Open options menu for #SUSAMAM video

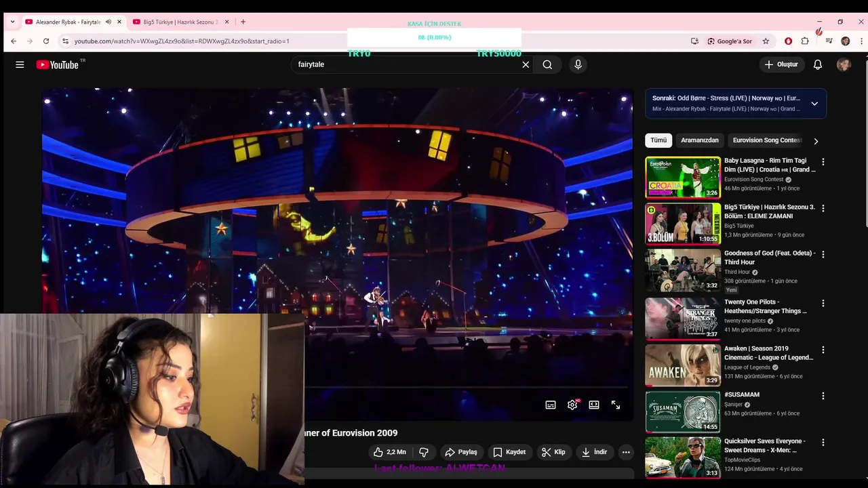tap(823, 396)
